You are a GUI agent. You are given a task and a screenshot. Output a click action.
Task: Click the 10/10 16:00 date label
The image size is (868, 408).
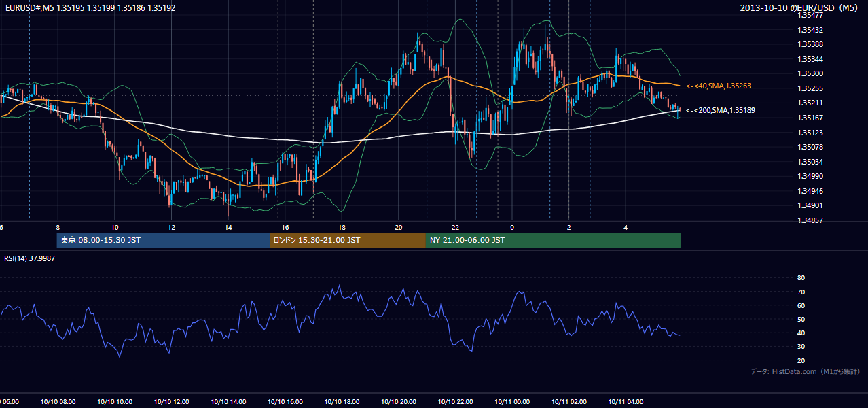coord(285,402)
